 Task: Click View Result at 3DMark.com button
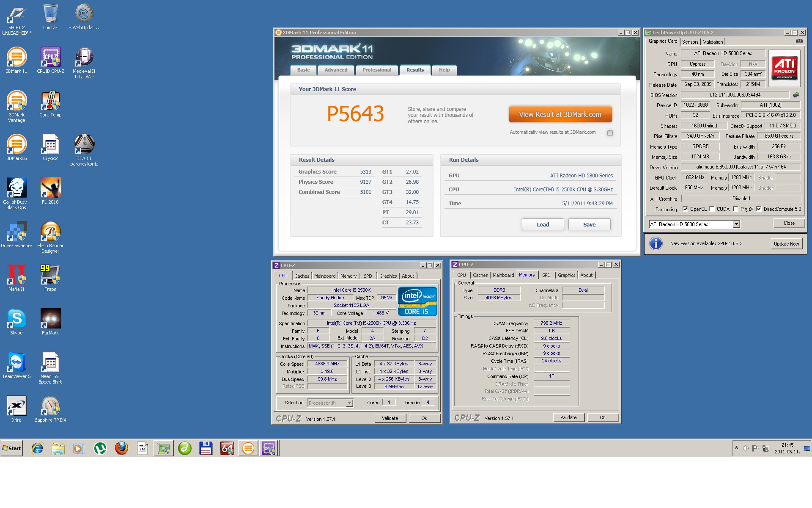[x=560, y=115]
